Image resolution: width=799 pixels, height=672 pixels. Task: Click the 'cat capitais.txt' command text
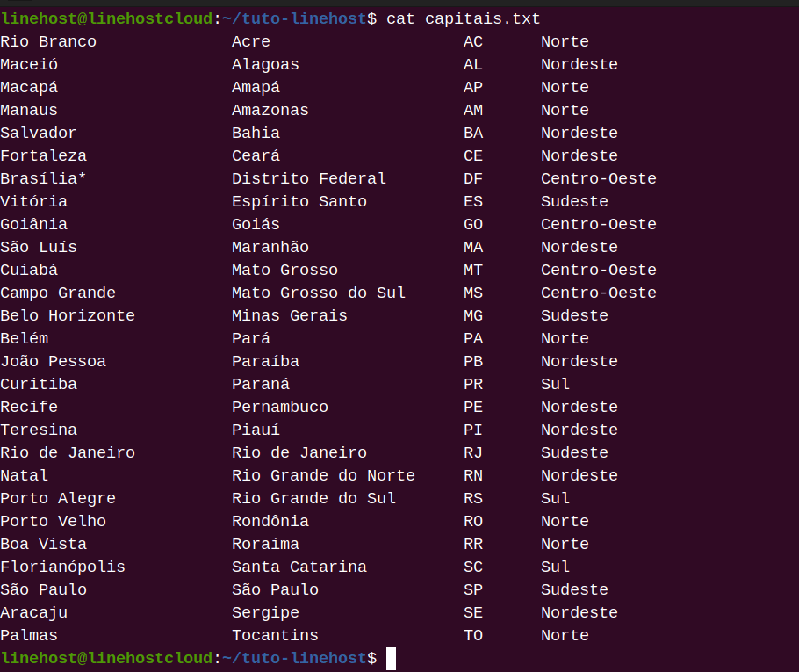pyautogui.click(x=464, y=18)
